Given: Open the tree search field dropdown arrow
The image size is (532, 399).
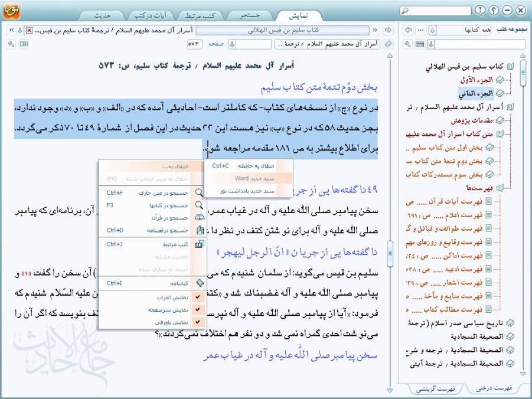Looking at the screenshot, I should pos(431,44).
